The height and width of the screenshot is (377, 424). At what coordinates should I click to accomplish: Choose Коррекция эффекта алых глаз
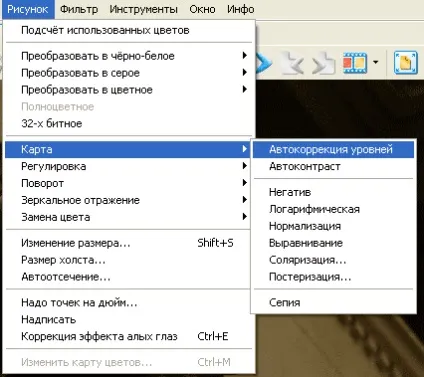(x=128, y=337)
